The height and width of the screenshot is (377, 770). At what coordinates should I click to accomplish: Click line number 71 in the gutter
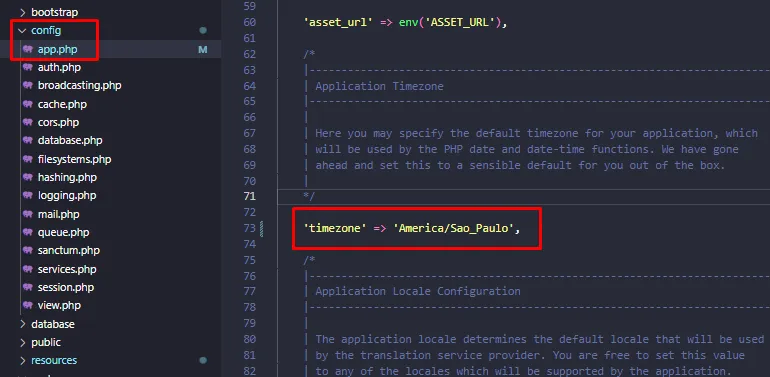click(x=249, y=196)
